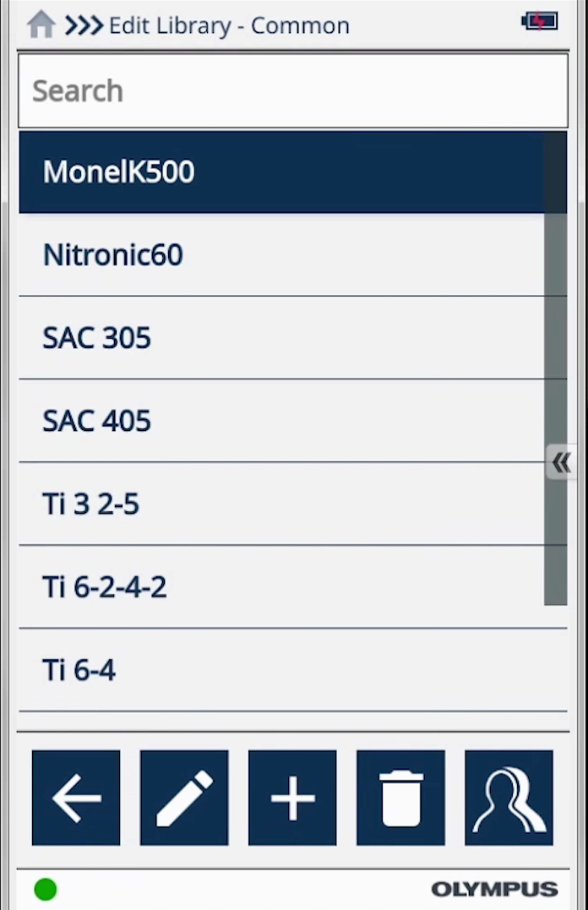Screen dimensions: 588x910
Task: Select the SAC 305 grade
Action: [279, 337]
